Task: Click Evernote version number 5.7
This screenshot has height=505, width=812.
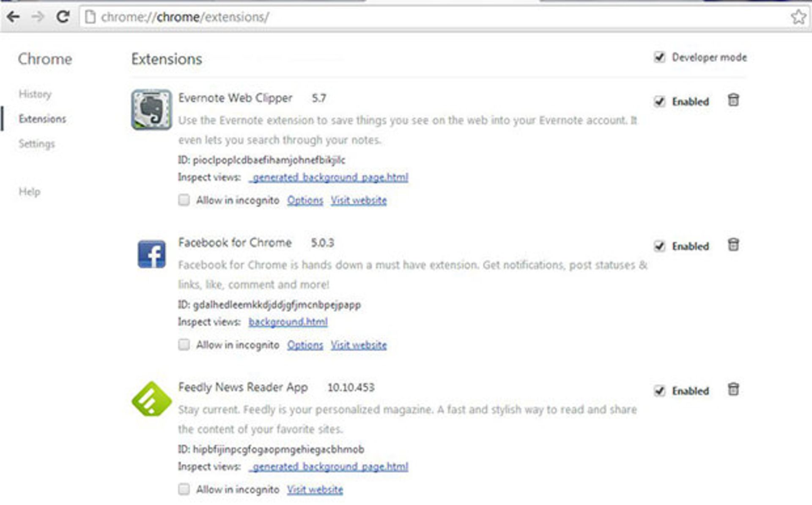Action: (x=319, y=98)
